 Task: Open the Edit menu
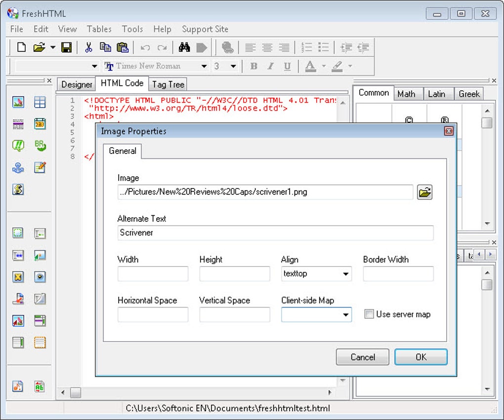pos(41,29)
